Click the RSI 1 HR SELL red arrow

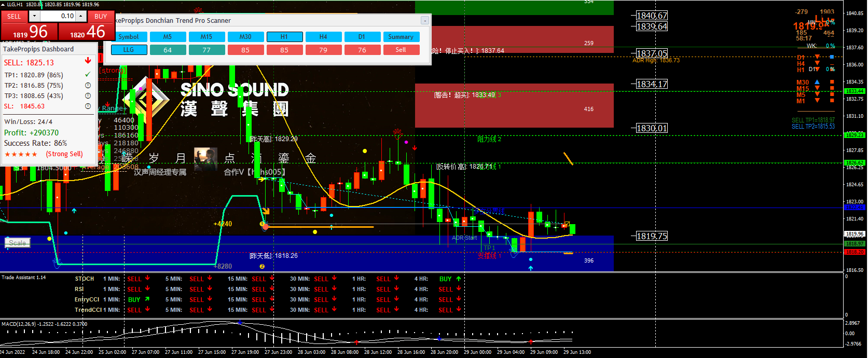(396, 288)
